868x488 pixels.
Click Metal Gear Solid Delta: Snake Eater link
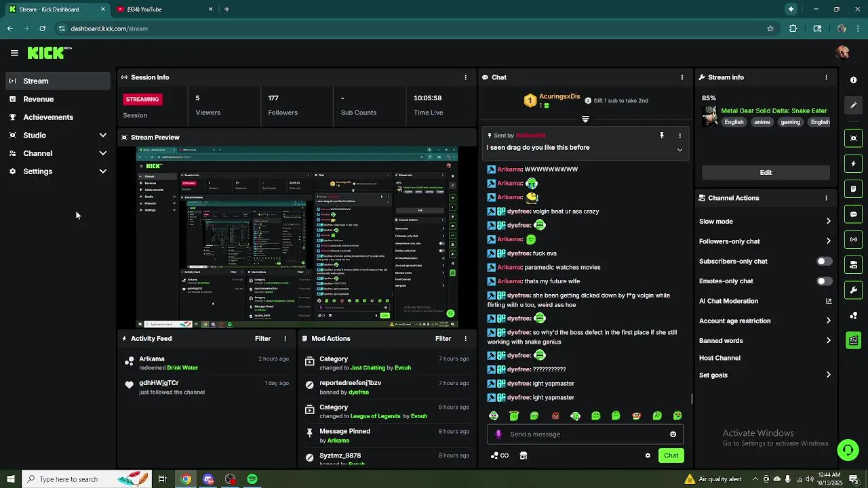click(x=774, y=111)
